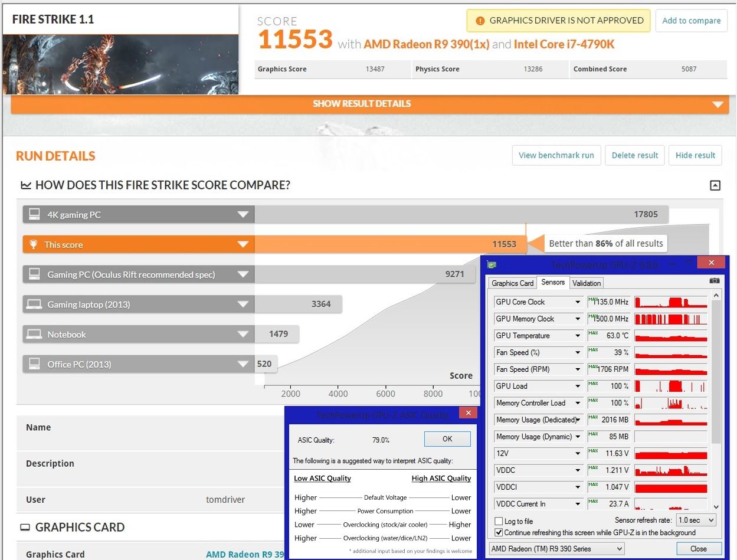Click the GPU Temperature value 63.0 °C
The image size is (737, 560).
point(618,336)
